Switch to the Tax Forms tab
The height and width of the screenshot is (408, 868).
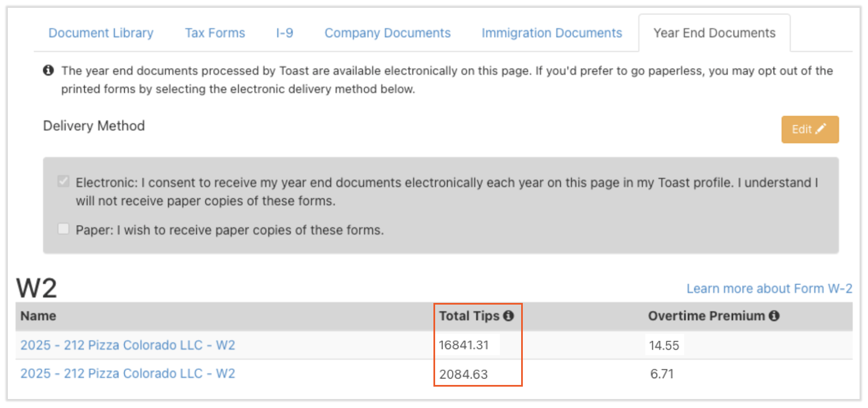(215, 33)
